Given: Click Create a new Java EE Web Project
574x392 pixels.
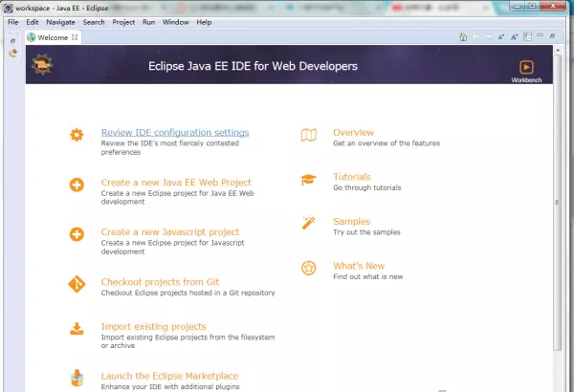Looking at the screenshot, I should pos(176,183).
